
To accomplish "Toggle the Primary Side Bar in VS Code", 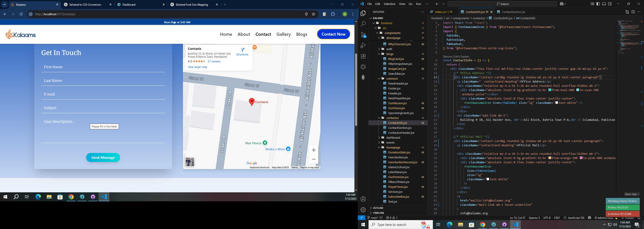I will (598, 4).
